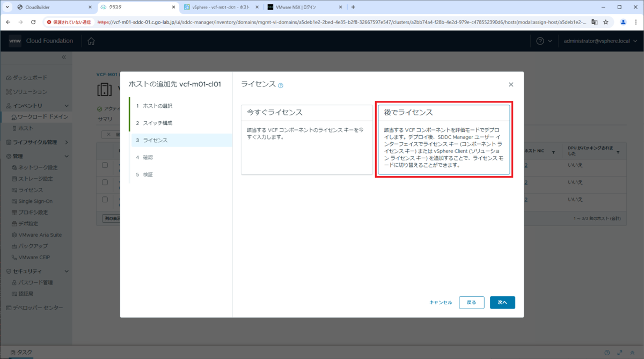Open the help question mark menu in header
The width and height of the screenshot is (644, 359).
coord(544,41)
